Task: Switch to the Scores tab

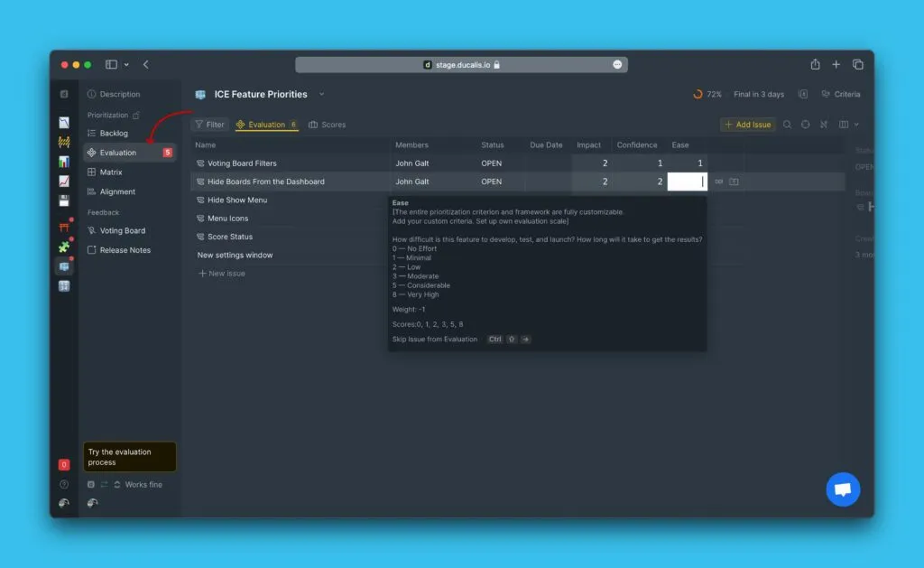Action: click(327, 125)
